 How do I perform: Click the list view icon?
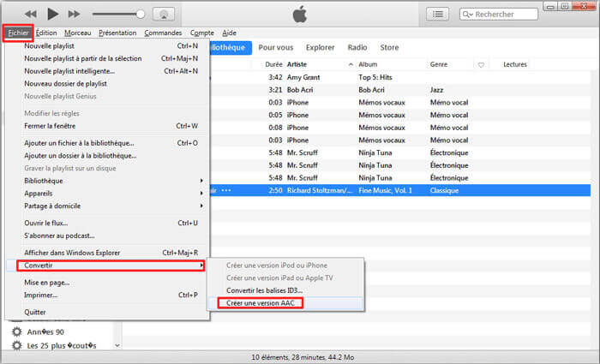tap(438, 14)
